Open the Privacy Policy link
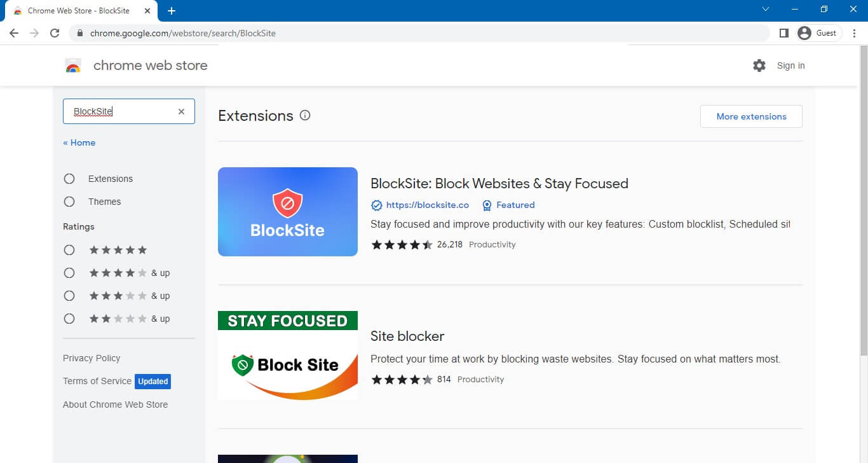Viewport: 868px width, 463px height. click(92, 358)
